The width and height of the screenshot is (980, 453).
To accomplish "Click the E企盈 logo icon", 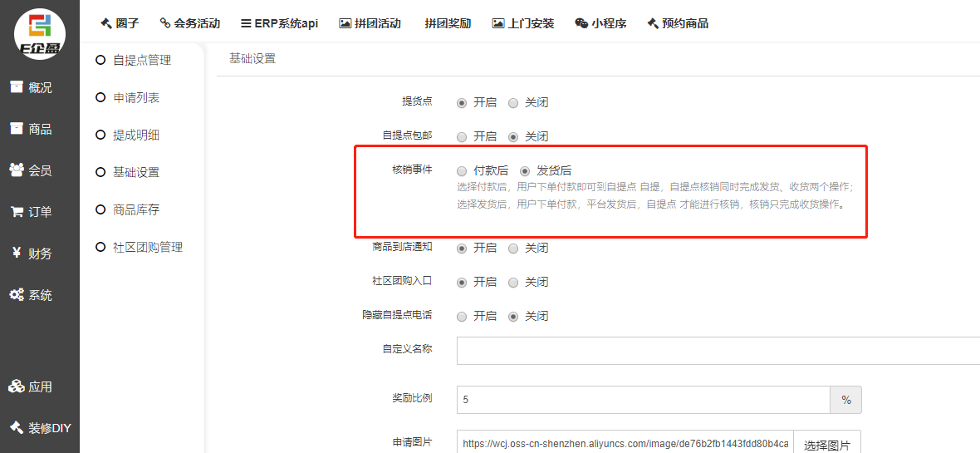I will [40, 34].
